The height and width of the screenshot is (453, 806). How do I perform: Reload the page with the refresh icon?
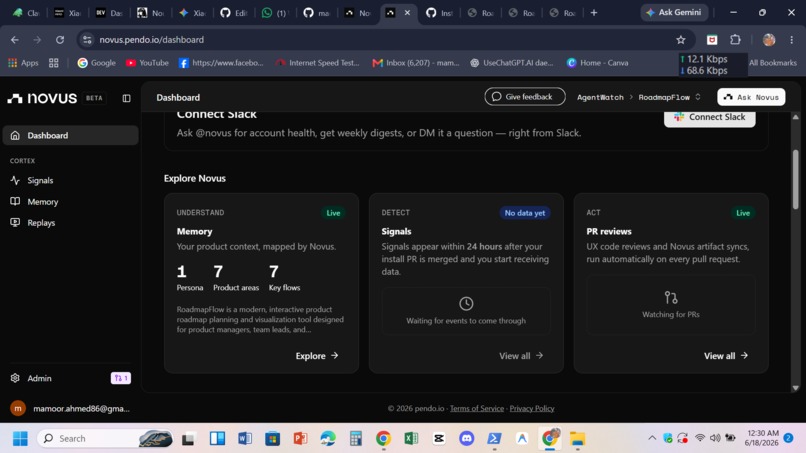pyautogui.click(x=60, y=40)
